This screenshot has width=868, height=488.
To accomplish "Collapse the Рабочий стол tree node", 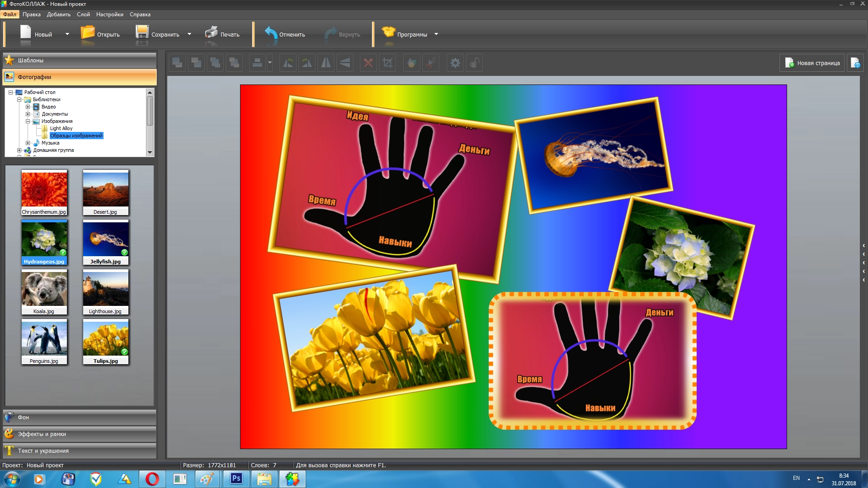I will [10, 92].
